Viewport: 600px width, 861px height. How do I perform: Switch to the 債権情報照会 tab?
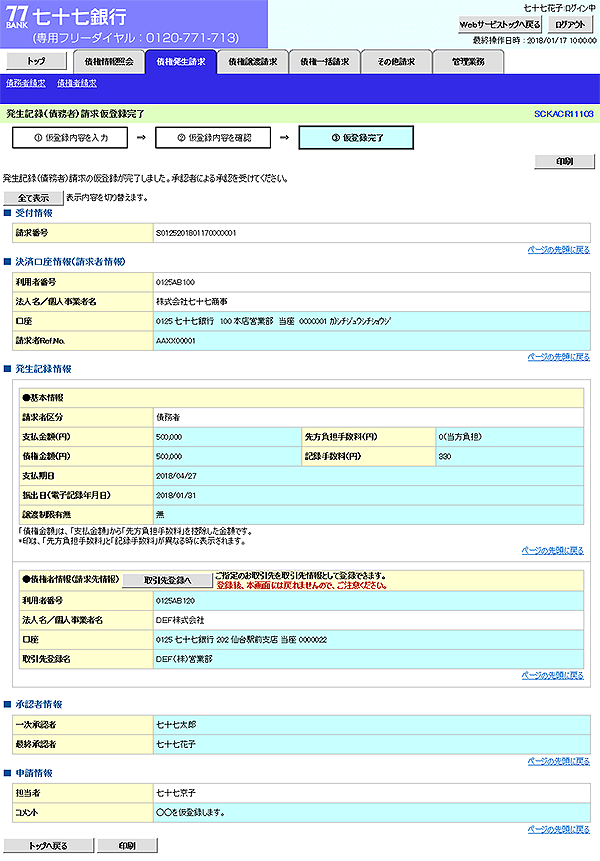109,62
